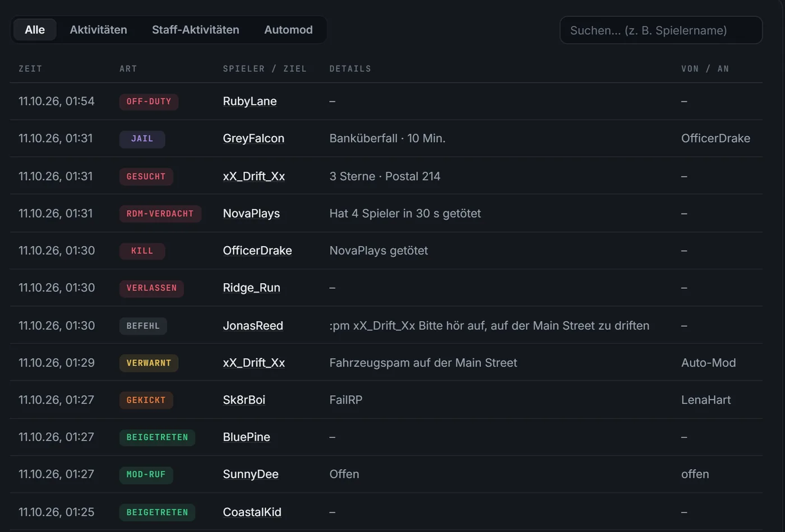Viewport: 785px width, 532px height.
Task: Click the ZEIT column header
Action: (x=30, y=68)
